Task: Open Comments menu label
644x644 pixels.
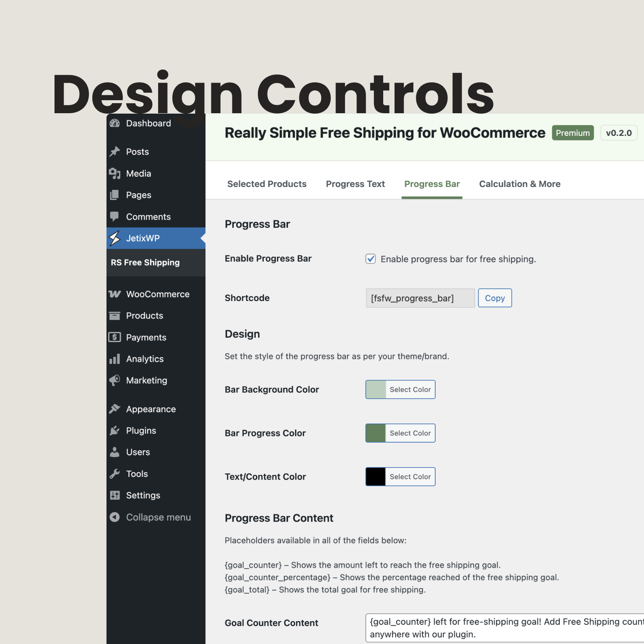Action: tap(148, 217)
